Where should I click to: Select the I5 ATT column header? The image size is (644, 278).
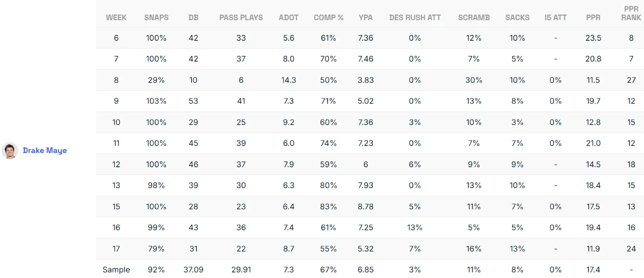(x=555, y=18)
